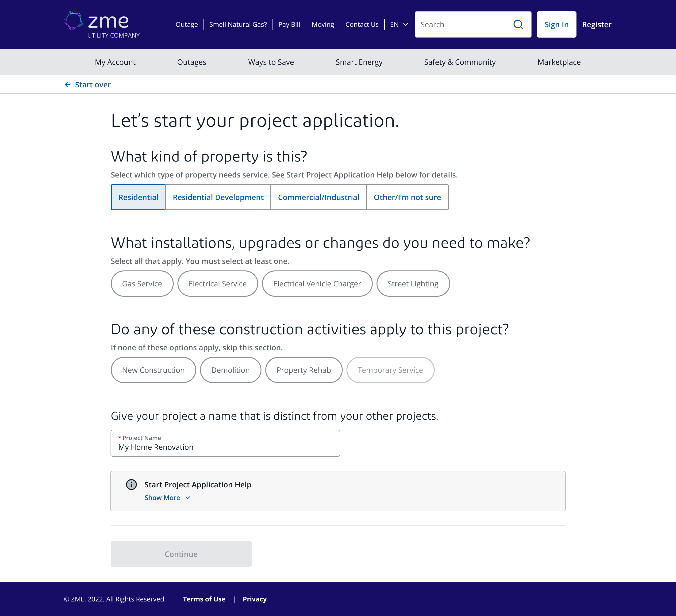676x616 pixels.
Task: Expand the Start Project Application Help section
Action: click(x=197, y=485)
